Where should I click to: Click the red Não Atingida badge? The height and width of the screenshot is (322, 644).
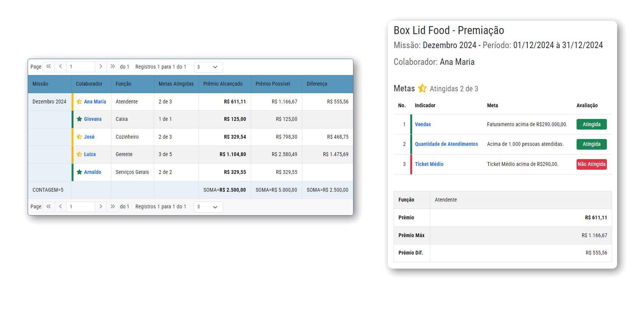(591, 164)
